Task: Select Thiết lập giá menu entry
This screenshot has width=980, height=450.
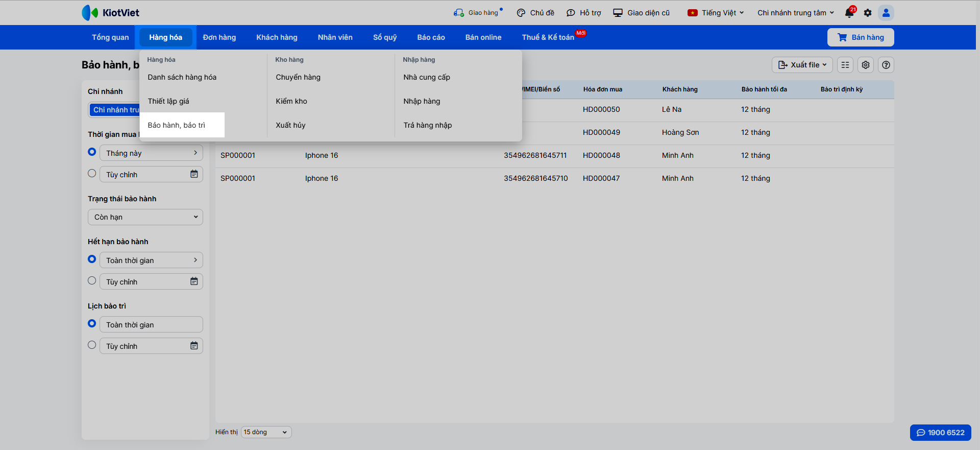Action: 168,101
